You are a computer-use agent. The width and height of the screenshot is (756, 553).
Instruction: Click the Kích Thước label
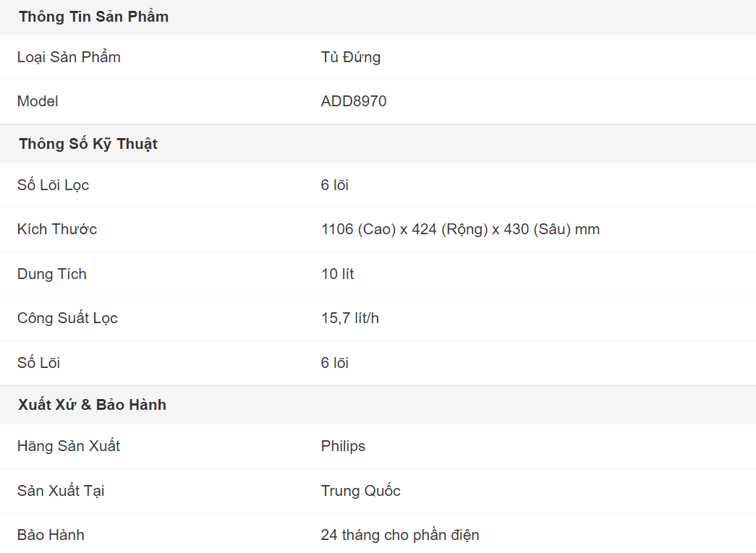tap(57, 229)
